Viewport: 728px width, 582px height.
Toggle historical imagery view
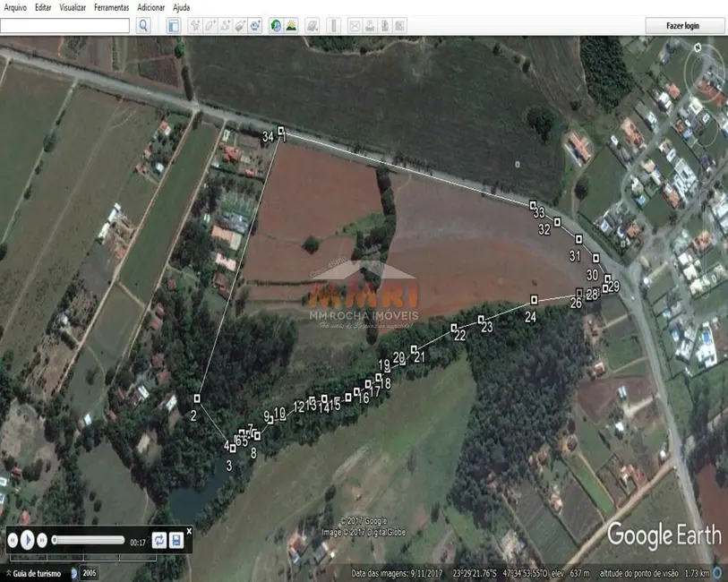pos(274,25)
